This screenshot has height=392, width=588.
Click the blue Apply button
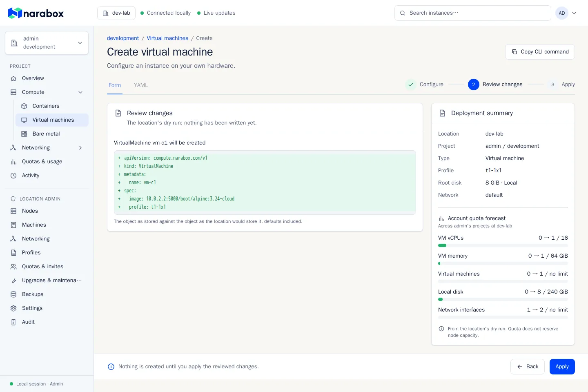562,367
